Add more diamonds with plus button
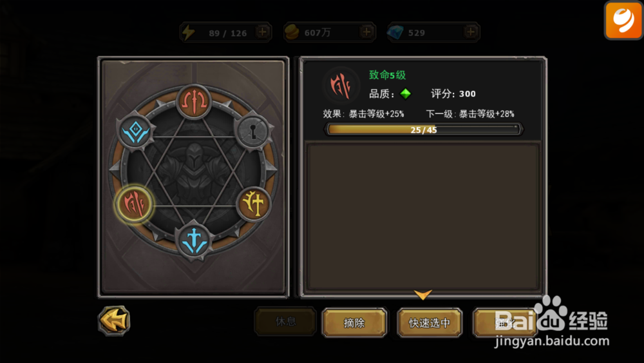The image size is (644, 363). (471, 32)
